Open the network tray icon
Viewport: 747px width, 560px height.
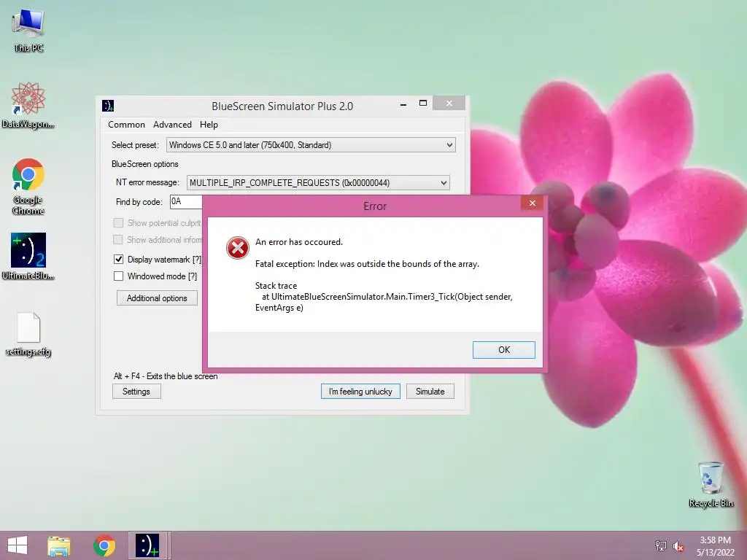pos(661,545)
